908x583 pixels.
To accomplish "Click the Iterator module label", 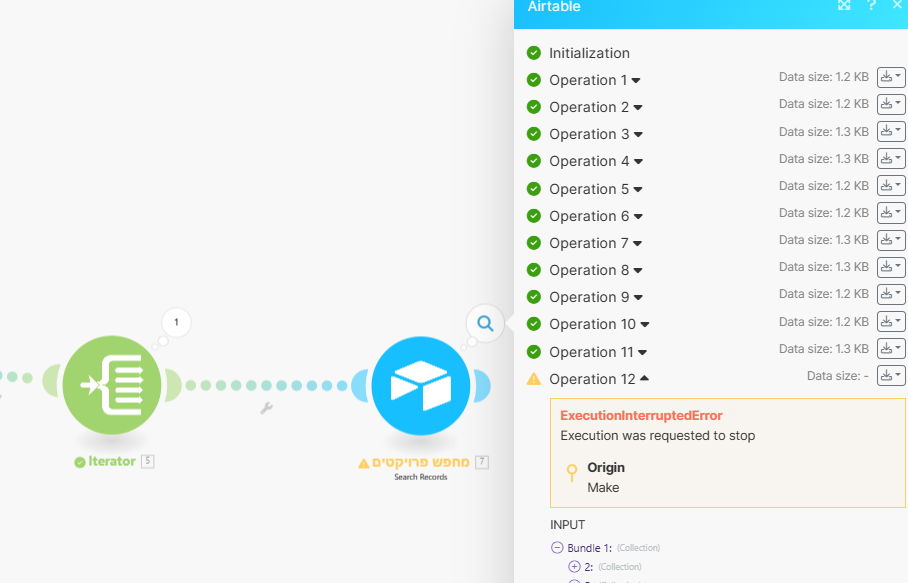I will (x=112, y=461).
